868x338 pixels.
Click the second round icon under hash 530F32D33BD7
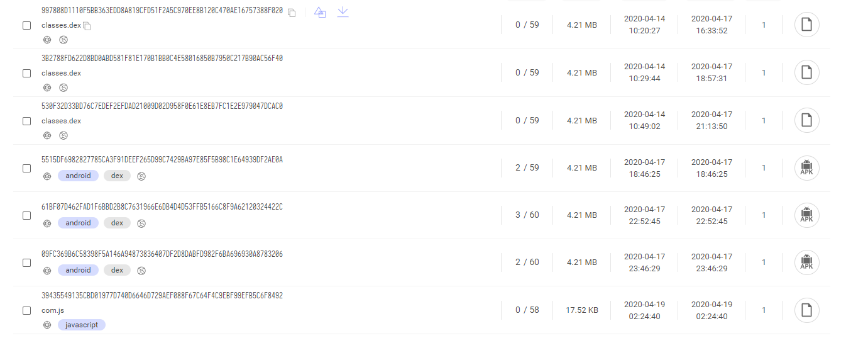point(63,135)
